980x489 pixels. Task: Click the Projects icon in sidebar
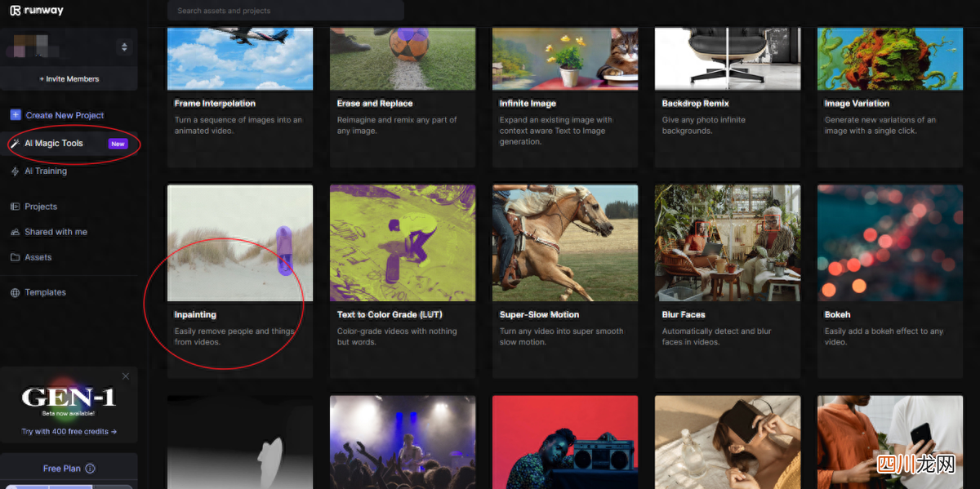(x=15, y=207)
